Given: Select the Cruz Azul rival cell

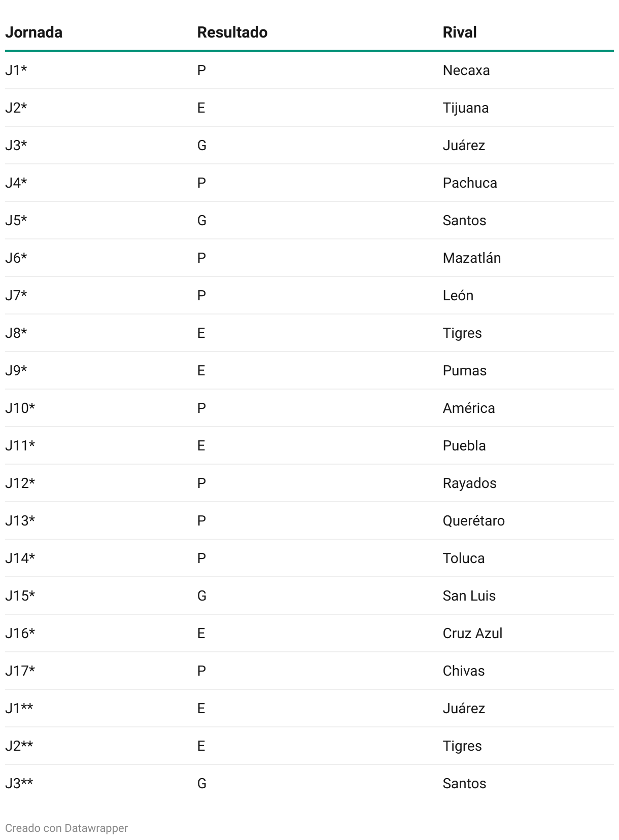Looking at the screenshot, I should point(473,633).
